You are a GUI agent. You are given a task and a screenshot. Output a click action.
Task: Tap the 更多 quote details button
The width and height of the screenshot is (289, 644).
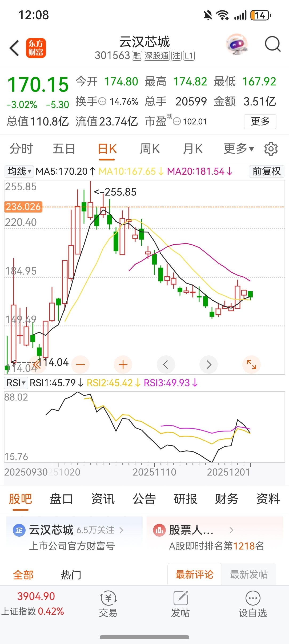[x=260, y=121]
